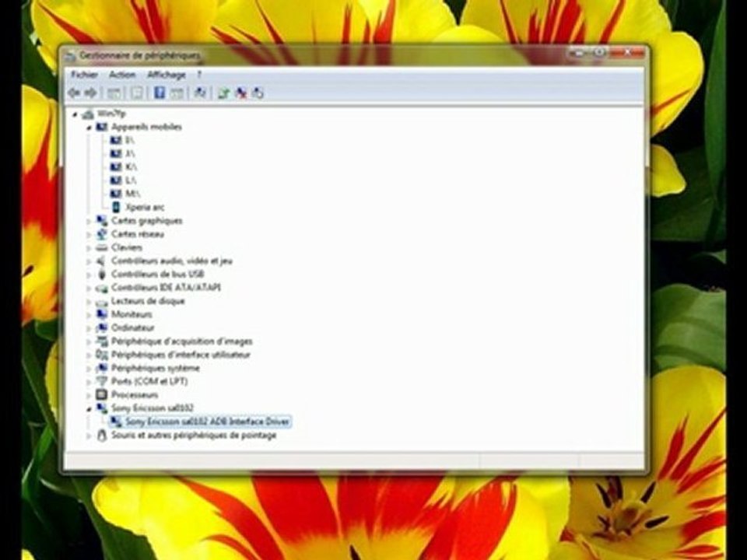
Task: Select the Sony Ericsson sa0102 category label
Action: pyautogui.click(x=153, y=408)
